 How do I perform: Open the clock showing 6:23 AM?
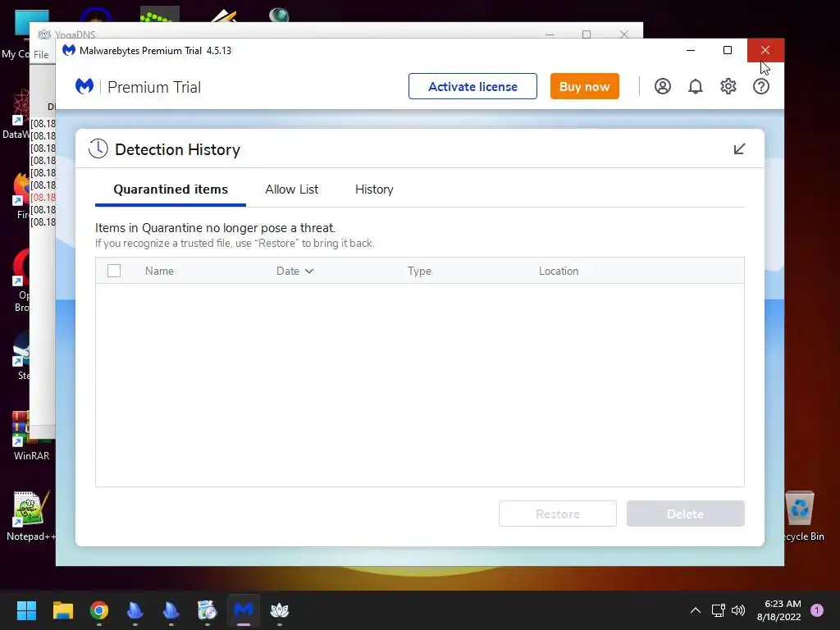[x=779, y=610]
